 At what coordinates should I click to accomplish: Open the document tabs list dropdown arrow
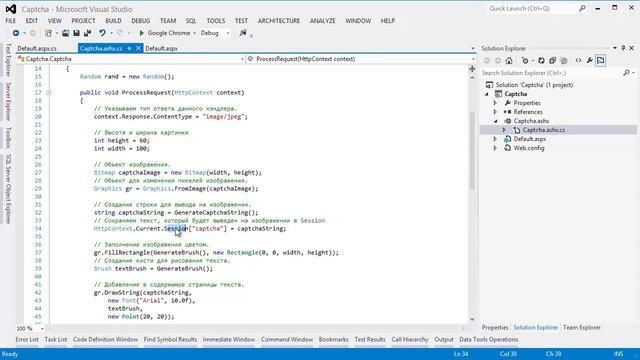click(x=473, y=48)
